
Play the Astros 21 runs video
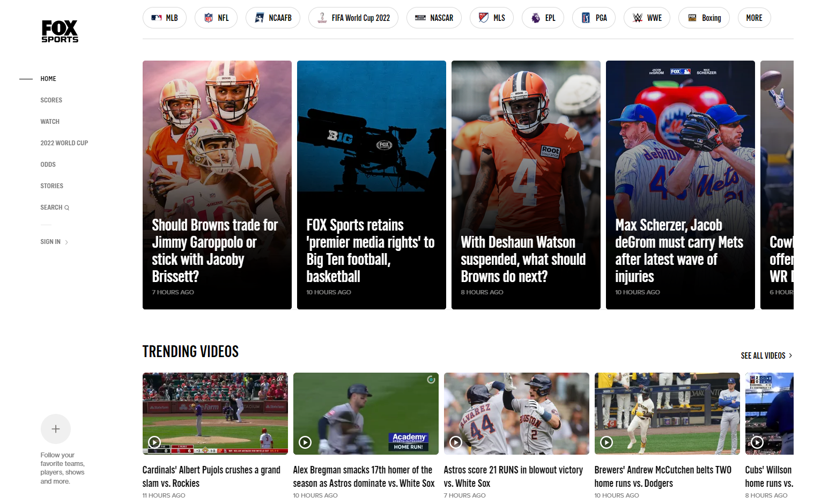[x=456, y=442]
